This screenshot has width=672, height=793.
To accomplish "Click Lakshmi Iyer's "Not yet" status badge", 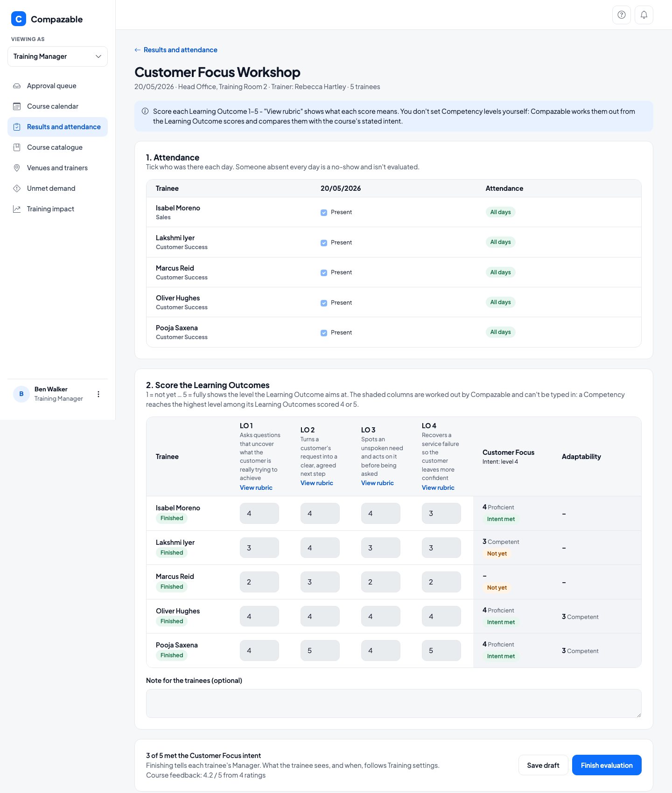I will tap(497, 554).
